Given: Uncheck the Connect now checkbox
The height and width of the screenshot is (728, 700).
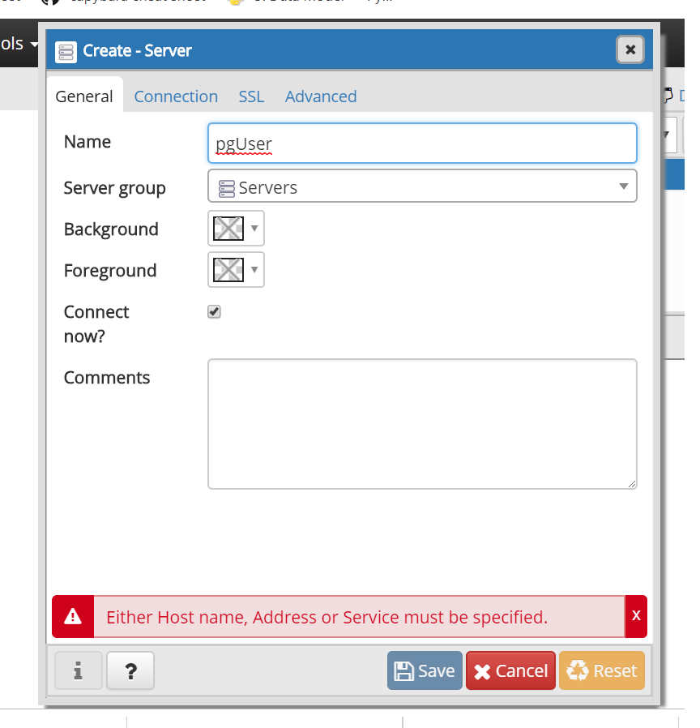Looking at the screenshot, I should pos(214,312).
